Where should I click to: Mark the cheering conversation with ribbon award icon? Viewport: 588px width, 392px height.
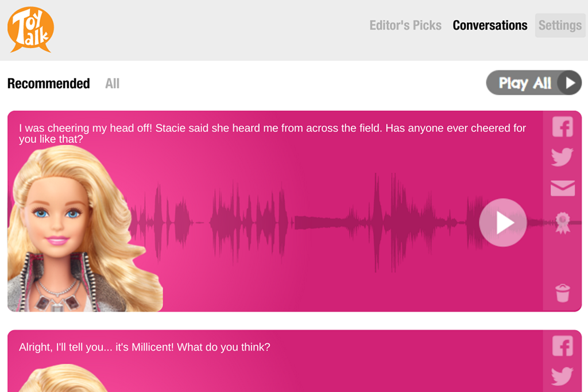pyautogui.click(x=563, y=223)
